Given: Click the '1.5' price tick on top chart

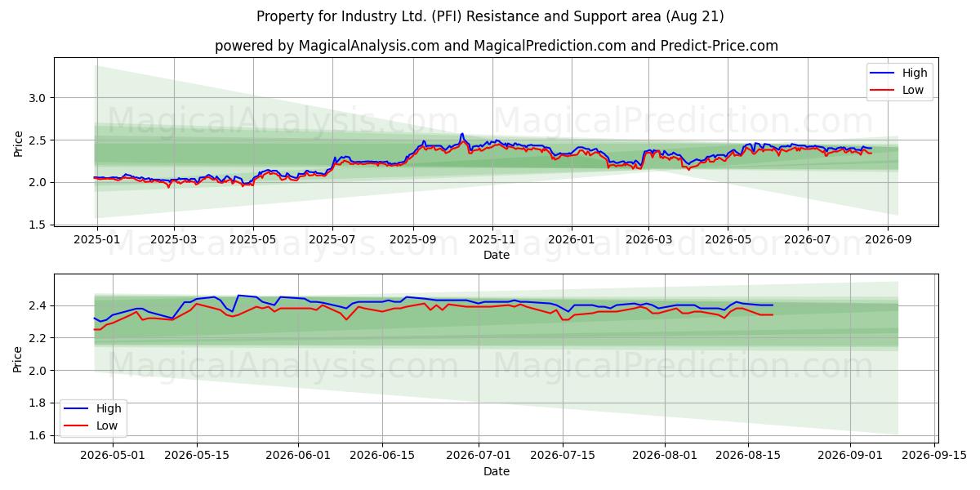Looking at the screenshot, I should (x=39, y=225).
